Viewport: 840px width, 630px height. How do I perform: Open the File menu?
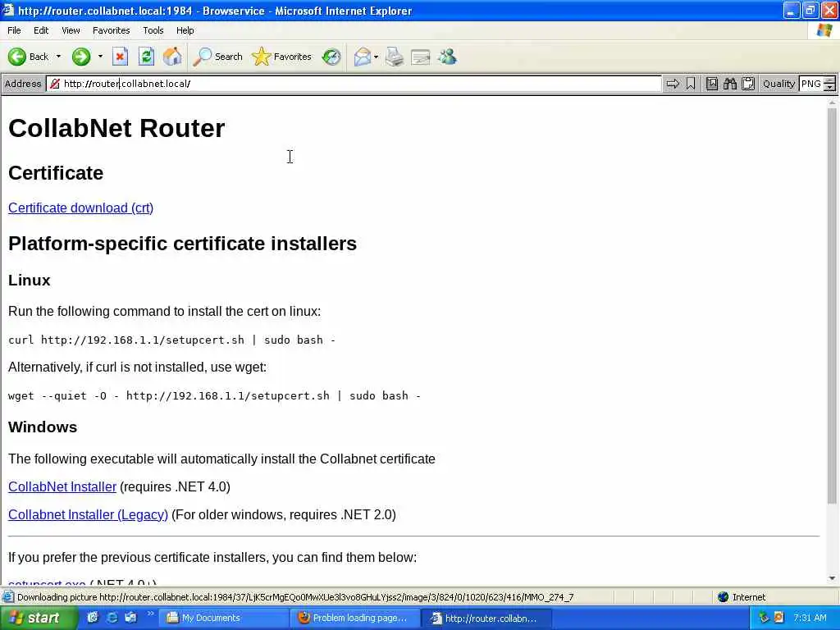[x=14, y=30]
